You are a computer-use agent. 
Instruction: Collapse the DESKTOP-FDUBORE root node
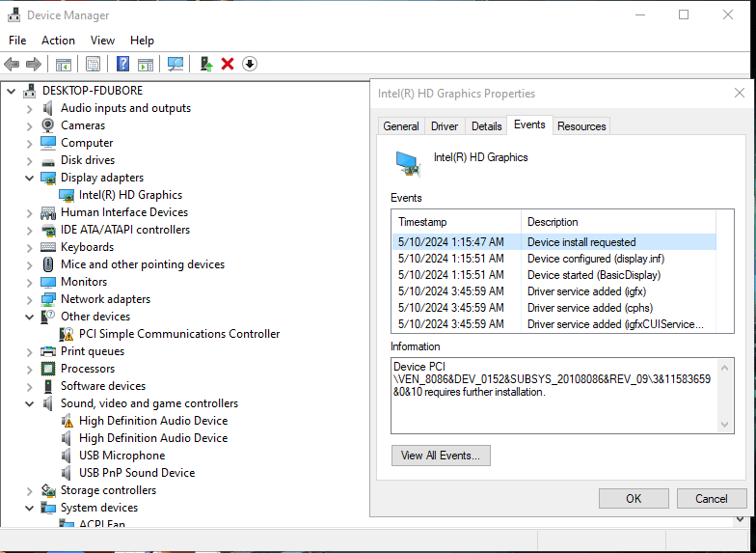(12, 91)
